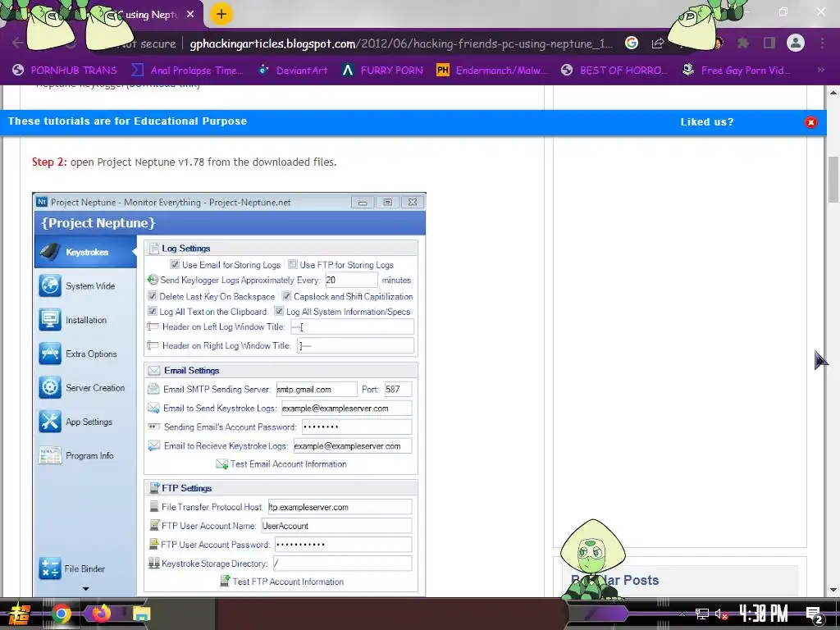Open the File Binder section
Viewport: 840px width, 630px height.
point(72,568)
